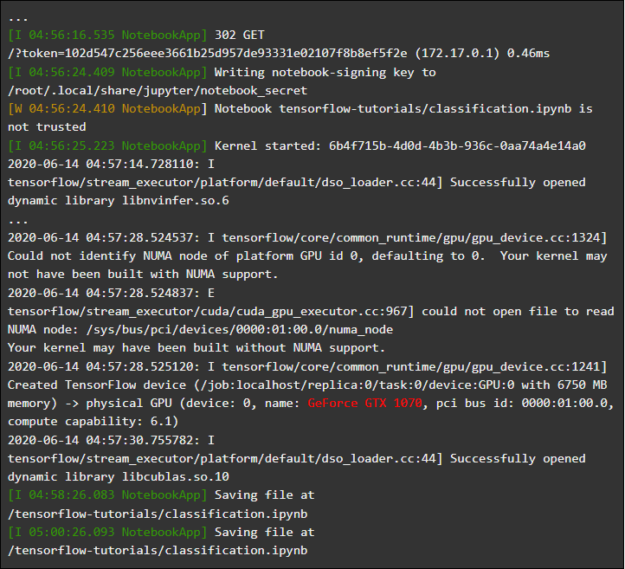
Task: Click the IP address '(172.17.0.1)'
Action: click(x=457, y=53)
